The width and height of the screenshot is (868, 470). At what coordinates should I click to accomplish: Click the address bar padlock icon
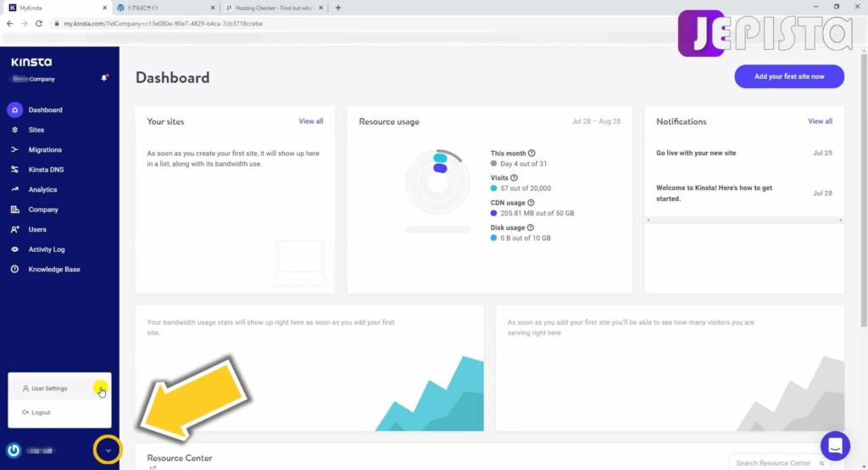[57, 24]
